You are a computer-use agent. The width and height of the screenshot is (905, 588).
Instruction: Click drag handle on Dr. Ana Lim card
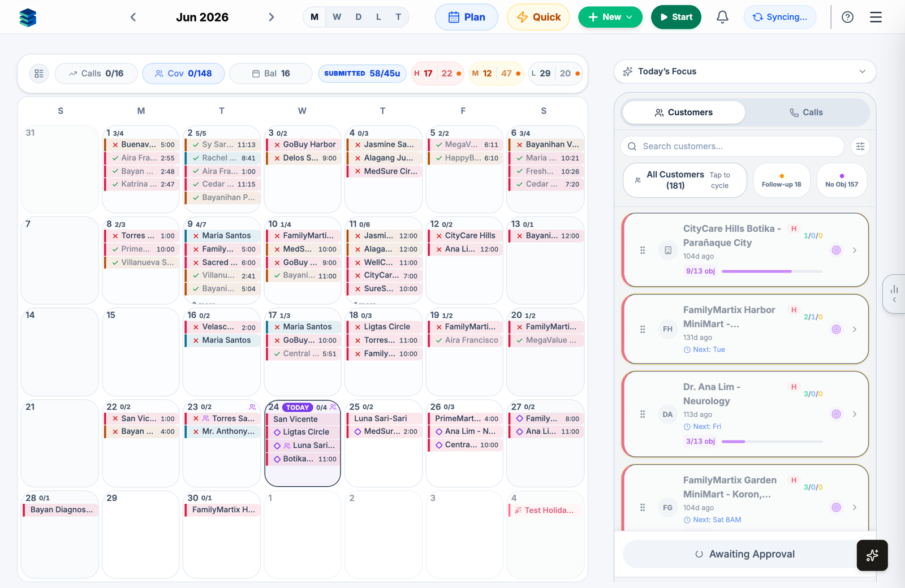coord(643,414)
